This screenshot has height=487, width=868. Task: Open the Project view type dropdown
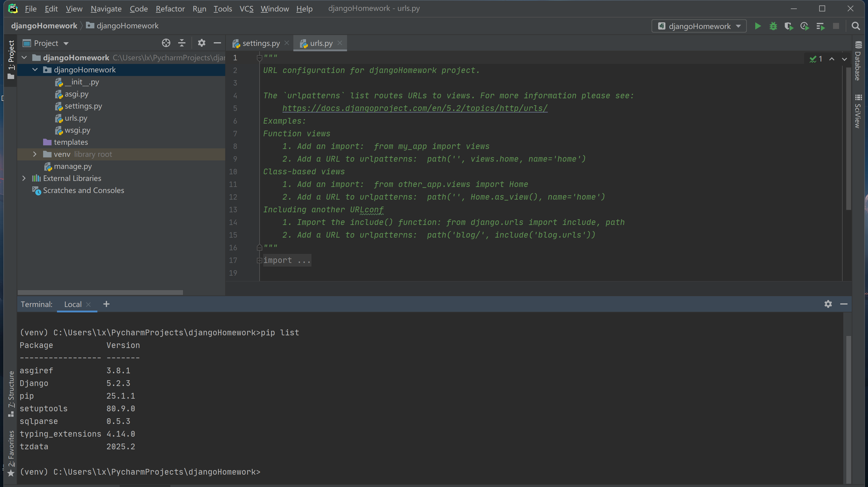click(x=46, y=43)
